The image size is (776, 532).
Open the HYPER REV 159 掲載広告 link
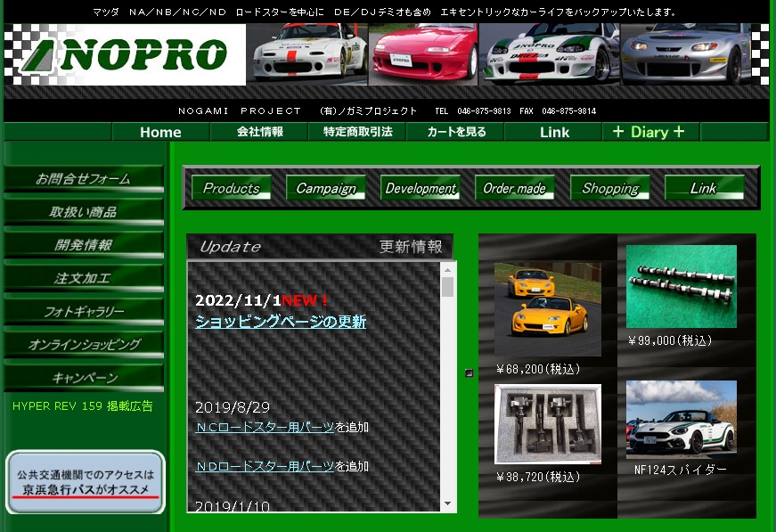83,406
